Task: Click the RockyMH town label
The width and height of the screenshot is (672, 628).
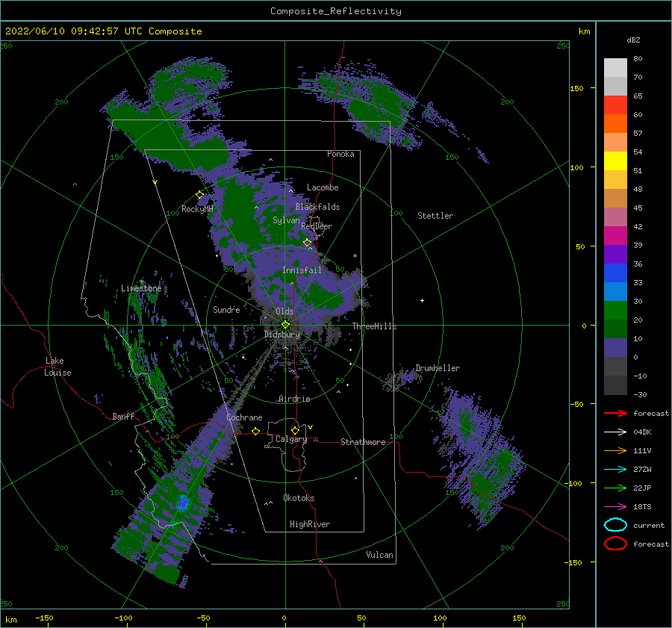Action: 197,209
